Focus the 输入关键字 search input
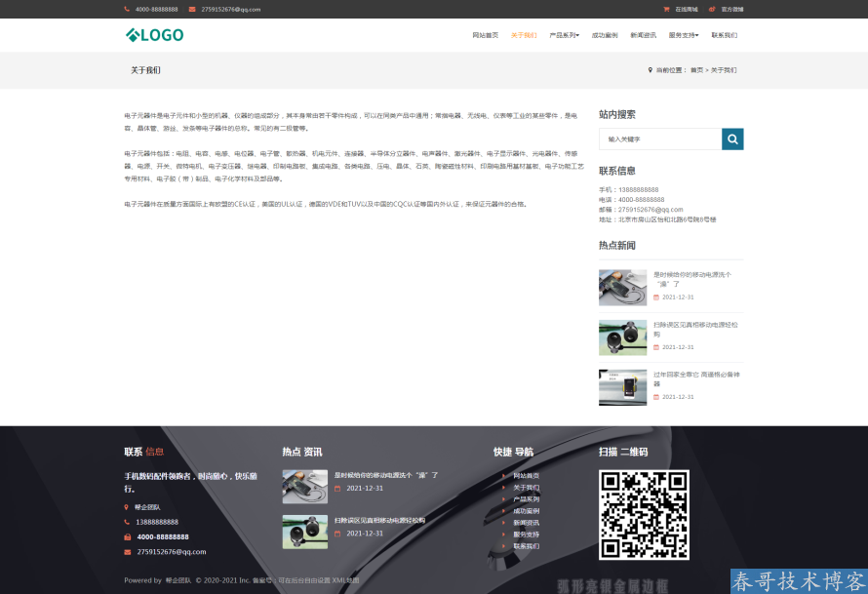The width and height of the screenshot is (868, 594). tap(660, 139)
